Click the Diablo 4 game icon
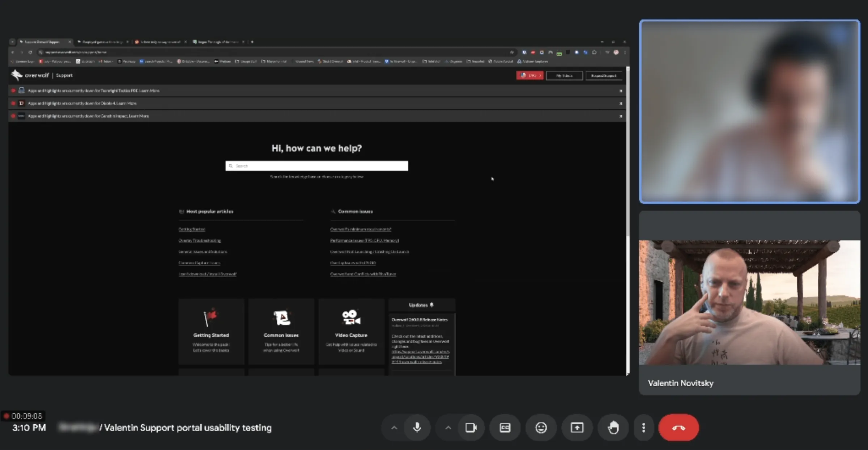Image resolution: width=868 pixels, height=450 pixels. pyautogui.click(x=21, y=103)
